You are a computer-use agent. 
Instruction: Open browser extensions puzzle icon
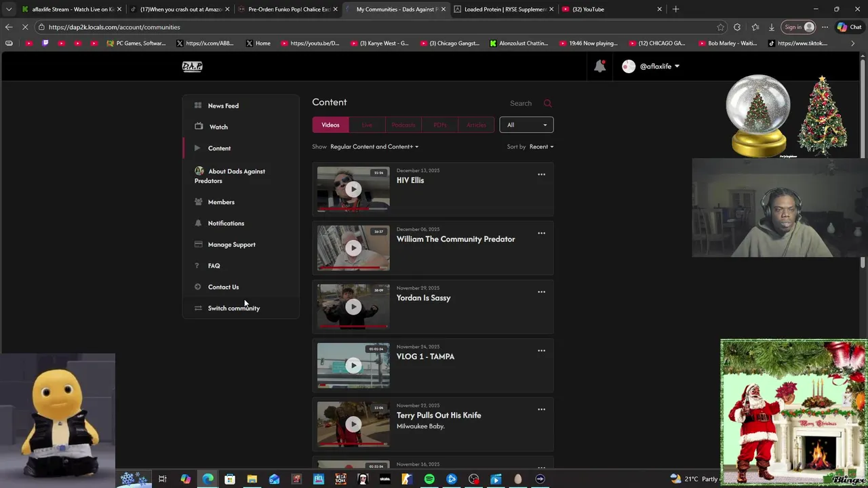tap(737, 27)
